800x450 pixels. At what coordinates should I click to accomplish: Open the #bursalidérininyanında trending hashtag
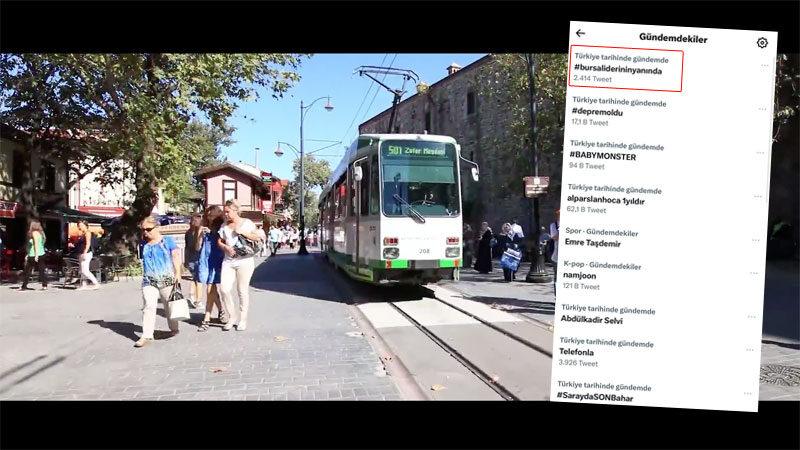(x=618, y=71)
